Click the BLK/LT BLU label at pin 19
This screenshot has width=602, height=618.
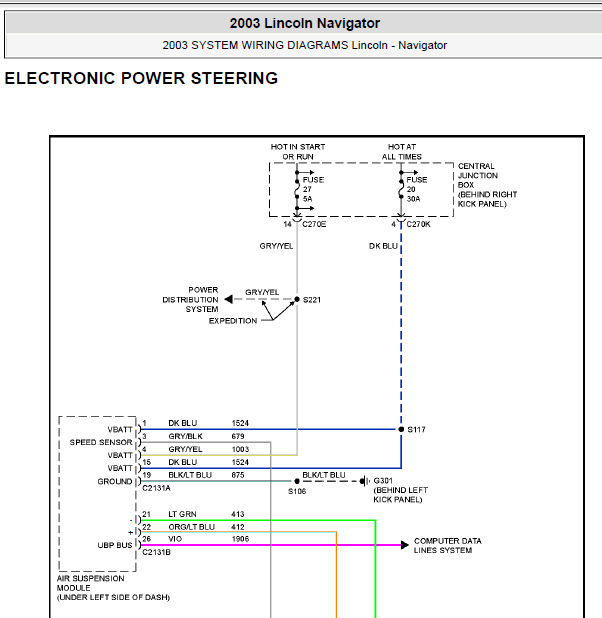coord(190,475)
